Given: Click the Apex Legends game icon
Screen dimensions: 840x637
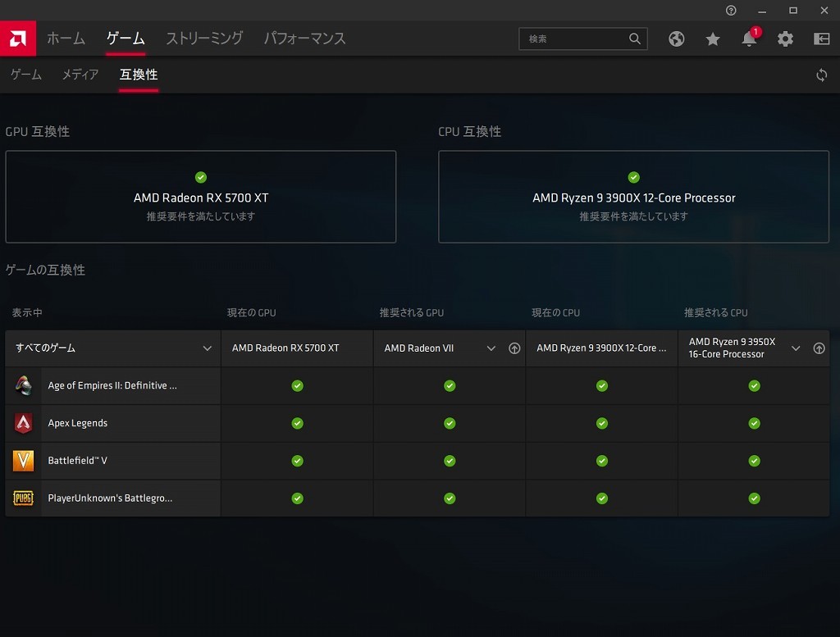Looking at the screenshot, I should tap(23, 423).
